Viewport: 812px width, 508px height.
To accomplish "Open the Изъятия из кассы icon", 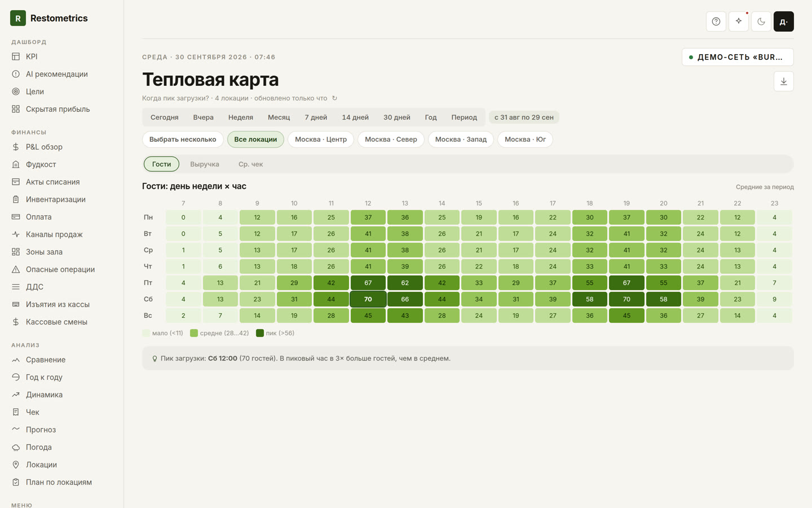I will coord(16,304).
